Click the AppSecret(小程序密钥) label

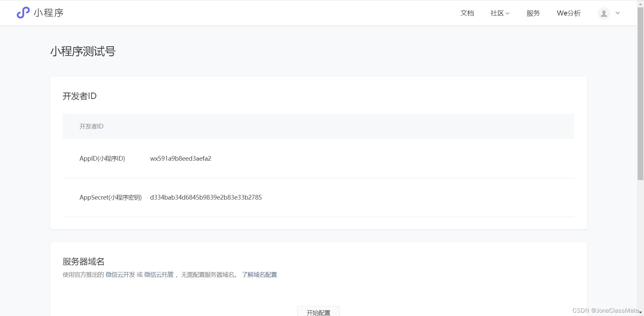pos(111,198)
